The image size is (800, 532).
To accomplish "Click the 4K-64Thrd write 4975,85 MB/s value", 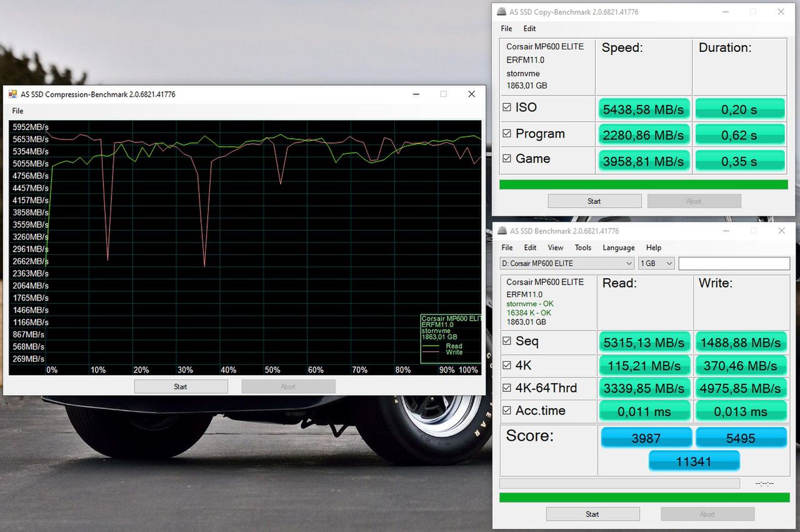I will 741,388.
